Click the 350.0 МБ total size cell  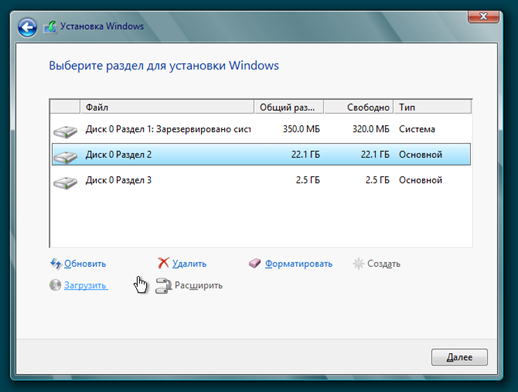tap(301, 129)
